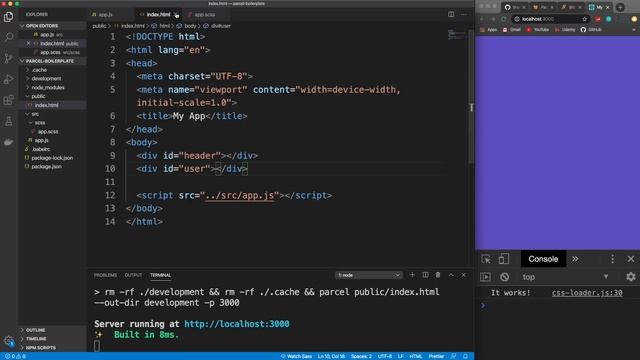The width and height of the screenshot is (640, 360).
Task: Clear console in DevTools
Action: [504, 277]
